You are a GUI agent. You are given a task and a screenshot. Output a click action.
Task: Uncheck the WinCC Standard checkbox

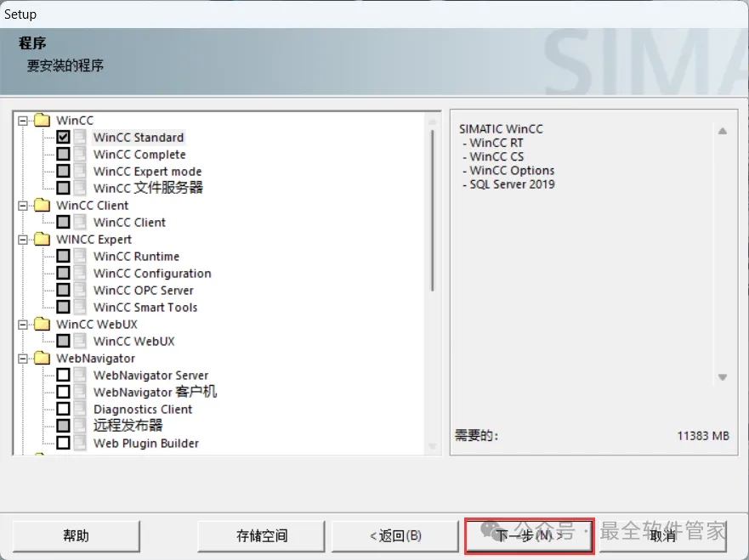pyautogui.click(x=63, y=137)
